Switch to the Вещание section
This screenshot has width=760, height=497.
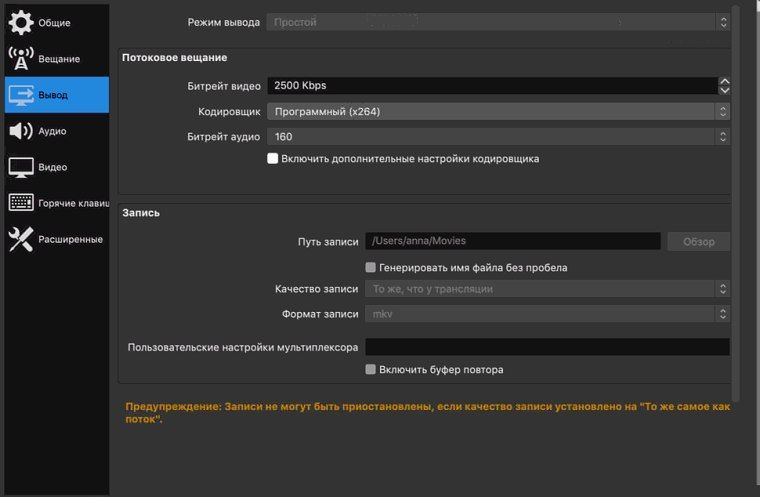(57, 59)
